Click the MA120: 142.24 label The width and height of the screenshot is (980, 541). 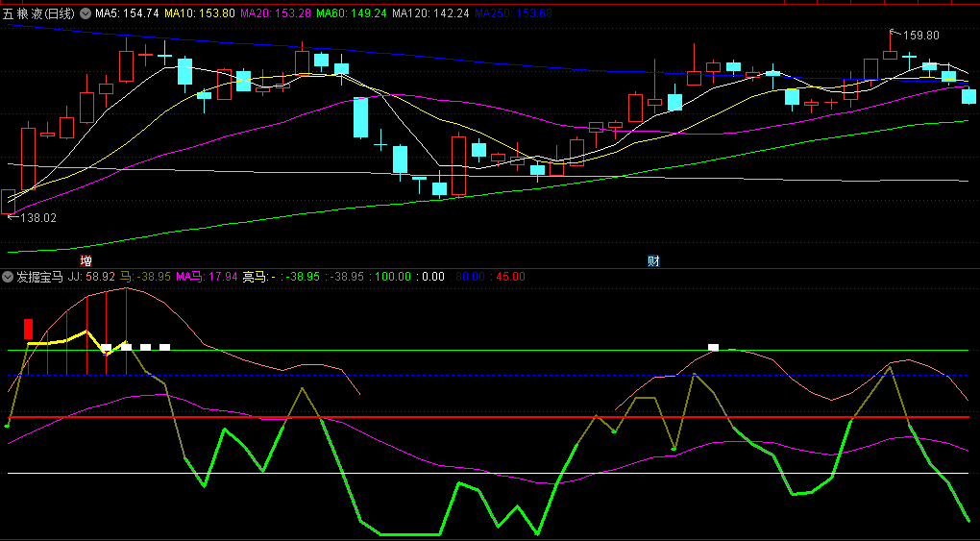[x=430, y=13]
